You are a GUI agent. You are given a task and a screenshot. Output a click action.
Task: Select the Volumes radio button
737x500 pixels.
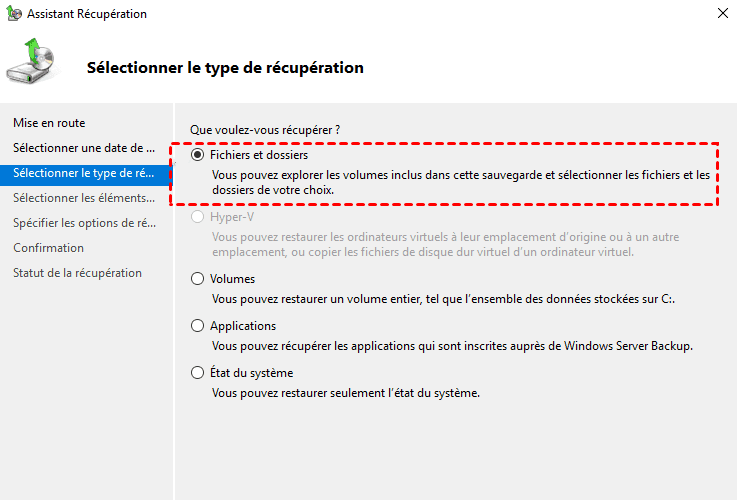[197, 279]
